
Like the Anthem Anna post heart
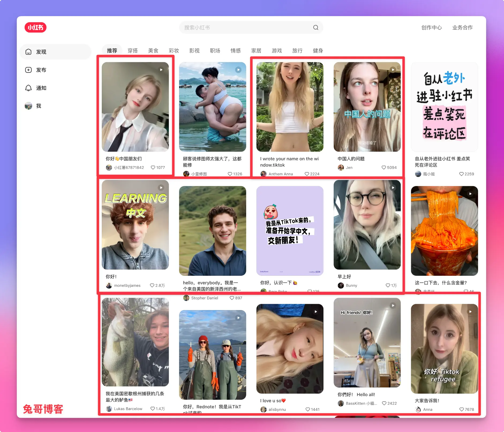(x=307, y=174)
